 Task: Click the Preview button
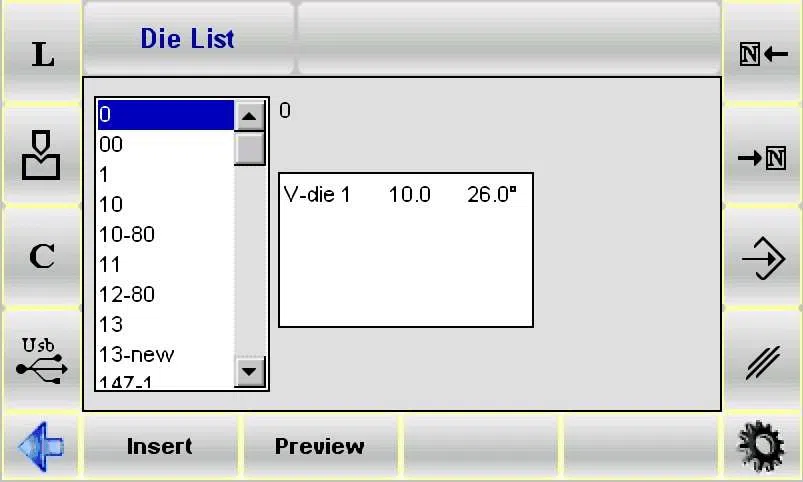[320, 446]
